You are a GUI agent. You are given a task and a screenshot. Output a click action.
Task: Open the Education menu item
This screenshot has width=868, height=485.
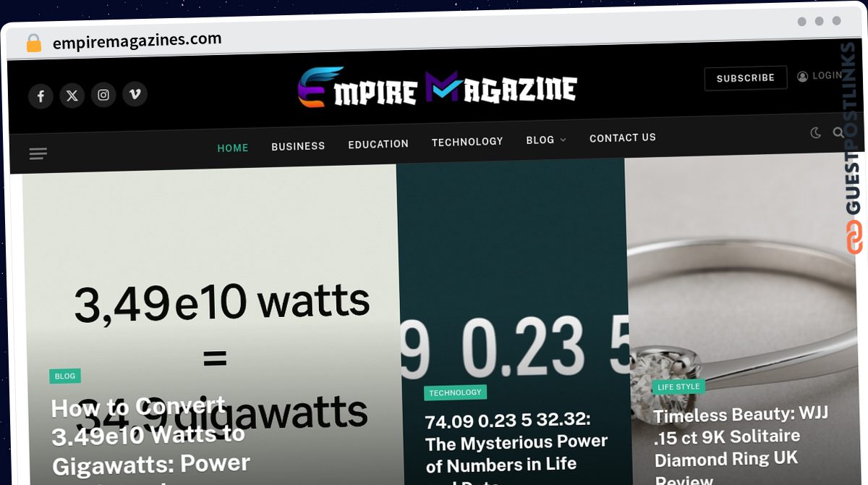pyautogui.click(x=378, y=144)
